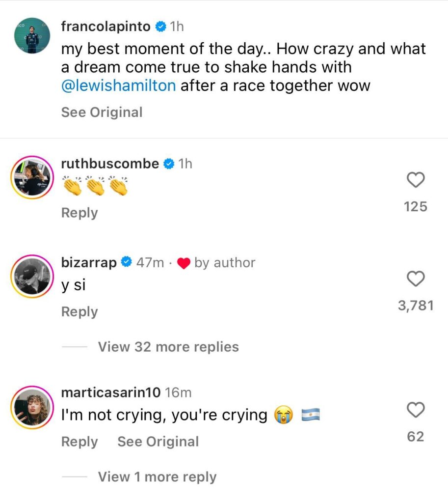Reply to marticasarin10's comment
The image size is (448, 503).
pyautogui.click(x=79, y=442)
